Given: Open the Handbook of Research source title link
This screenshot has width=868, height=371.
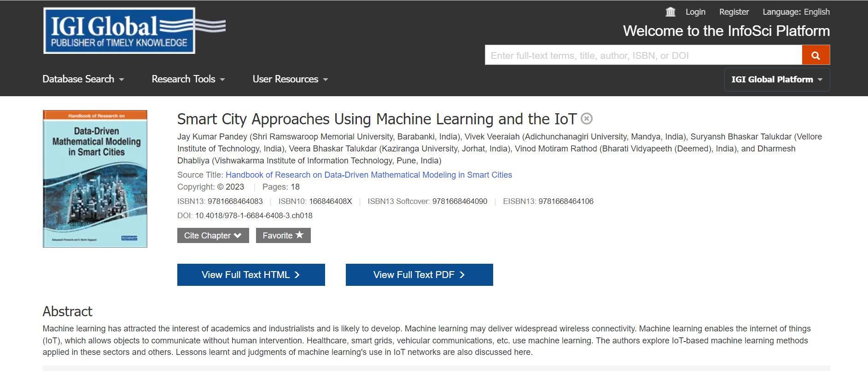Looking at the screenshot, I should 369,175.
